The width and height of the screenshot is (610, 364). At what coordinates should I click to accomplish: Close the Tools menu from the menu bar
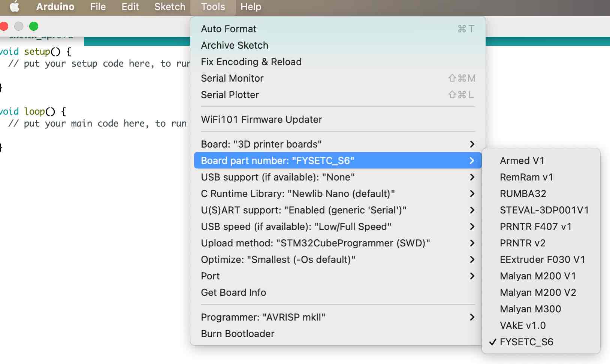click(213, 7)
